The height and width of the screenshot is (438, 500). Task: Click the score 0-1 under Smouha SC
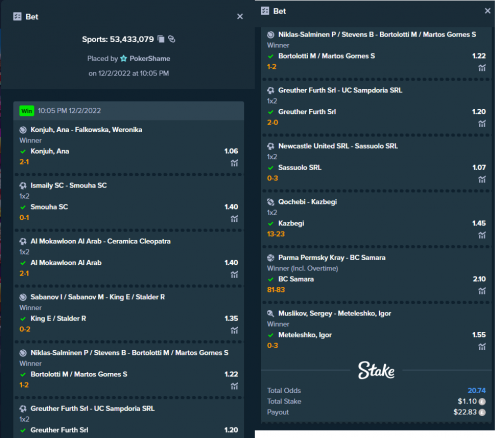[x=24, y=218]
